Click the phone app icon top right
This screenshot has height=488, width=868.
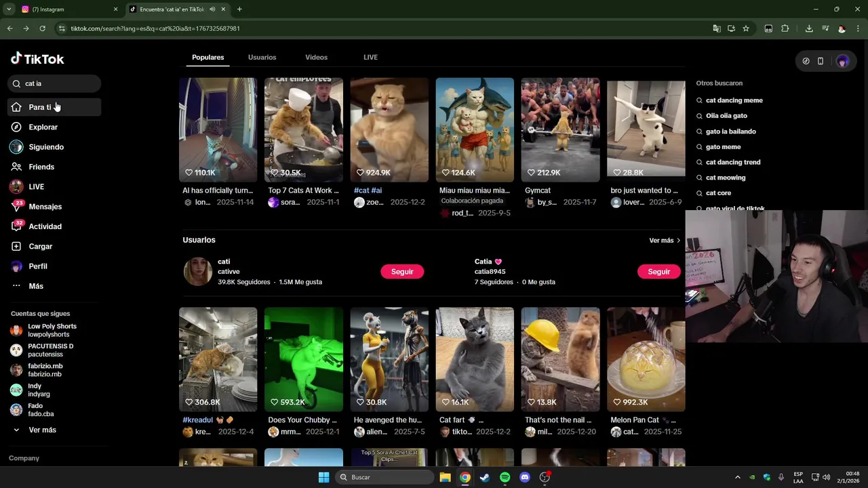(x=821, y=61)
